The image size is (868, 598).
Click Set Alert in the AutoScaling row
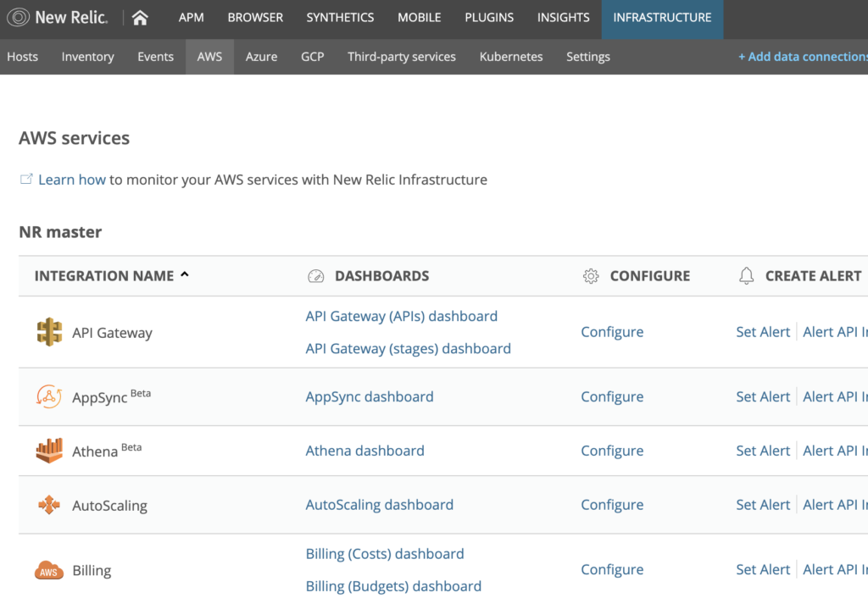pos(763,505)
